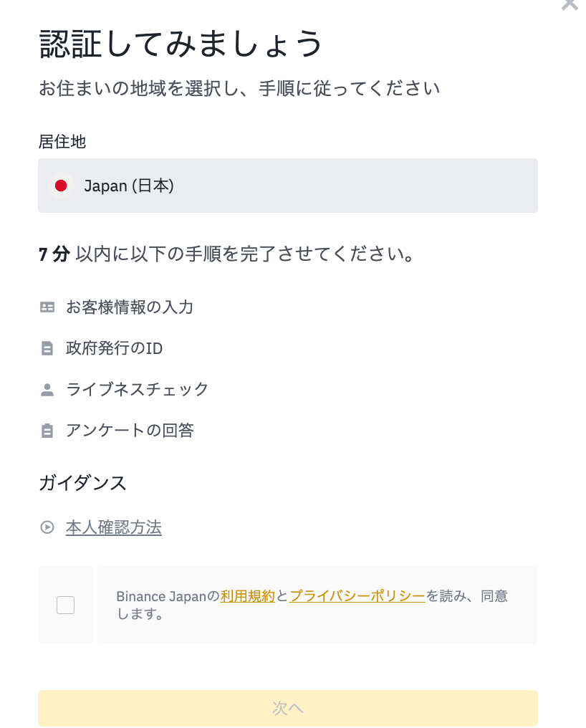Open the プライバシーポリシー link
This screenshot has height=728, width=586.
357,596
